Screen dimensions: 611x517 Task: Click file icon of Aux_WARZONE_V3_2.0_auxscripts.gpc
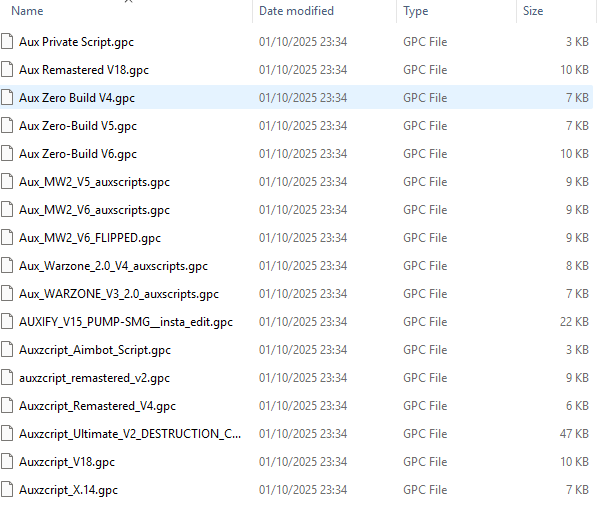7,294
